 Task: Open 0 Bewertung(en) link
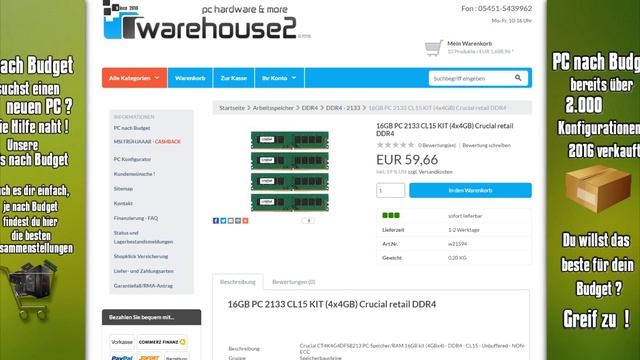(x=437, y=145)
